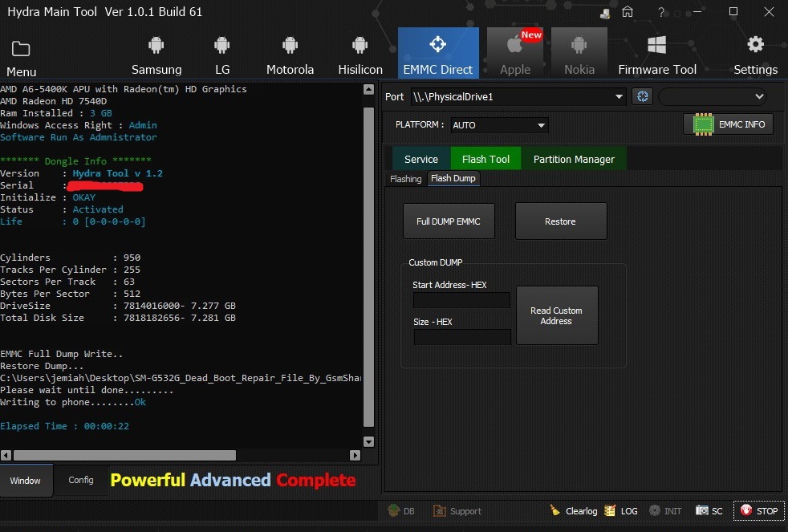Select the Flashing sub-tab
Viewport: 788px width, 532px height.
pyautogui.click(x=405, y=179)
